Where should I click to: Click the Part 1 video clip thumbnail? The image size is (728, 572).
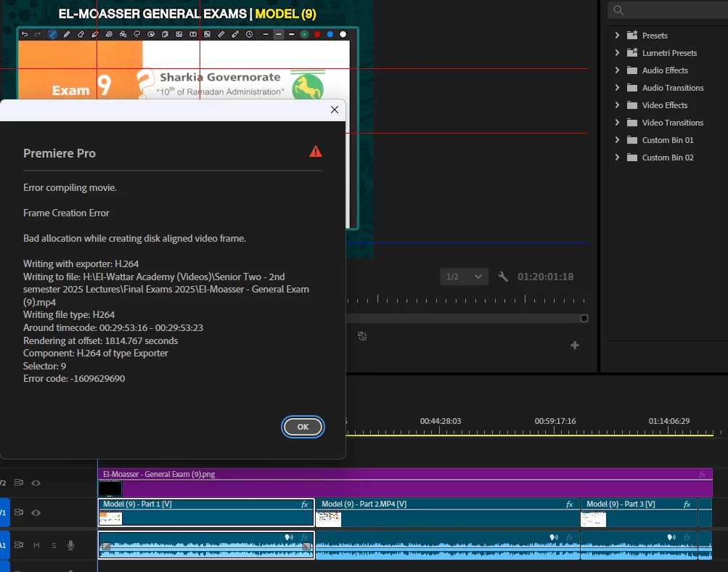tap(110, 518)
